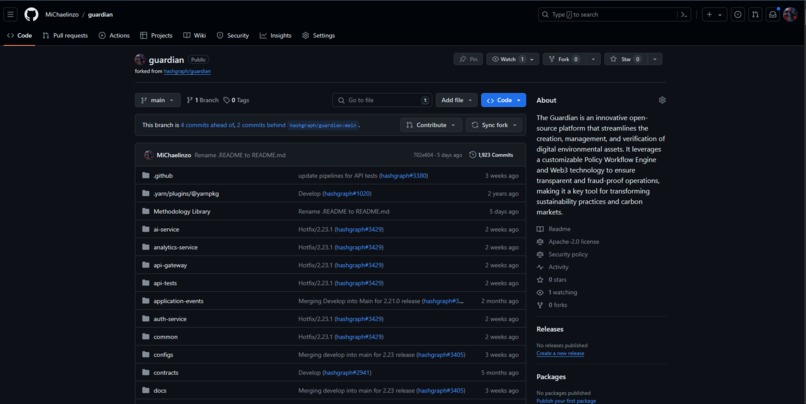Switch to the Insights tab
This screenshot has height=404, width=806.
(276, 35)
